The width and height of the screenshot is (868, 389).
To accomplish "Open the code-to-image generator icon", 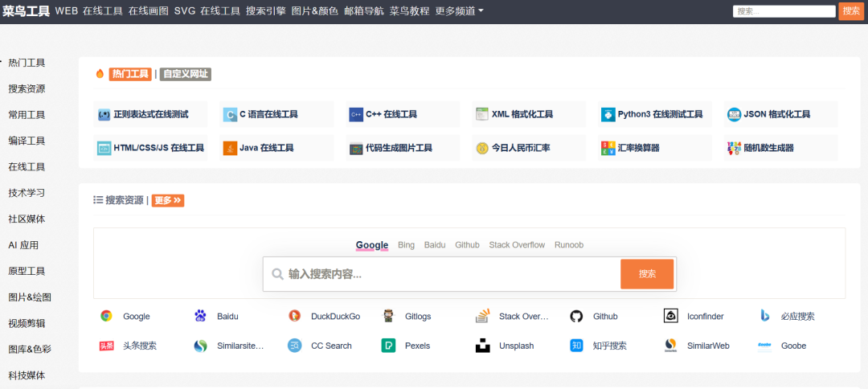I will point(356,148).
